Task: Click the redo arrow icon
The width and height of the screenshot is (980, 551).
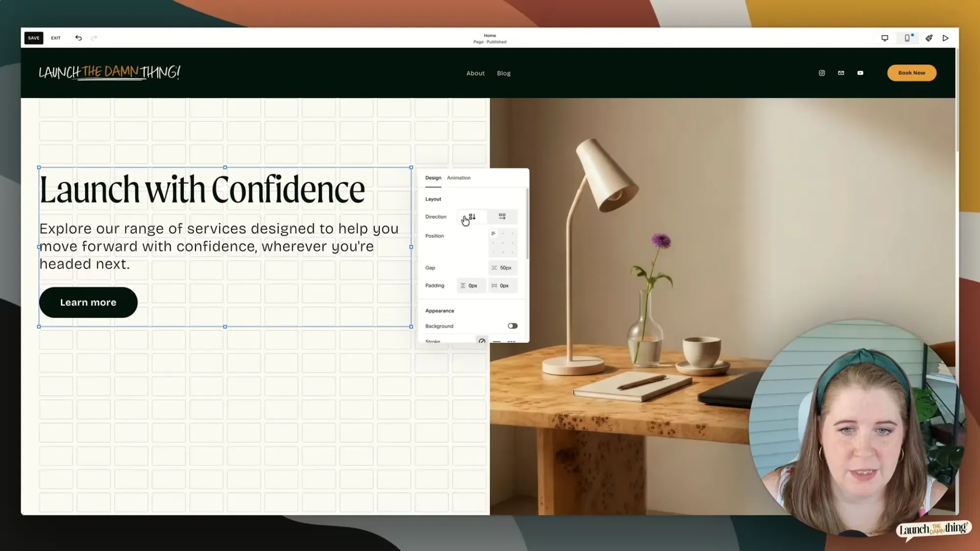Action: click(x=94, y=38)
